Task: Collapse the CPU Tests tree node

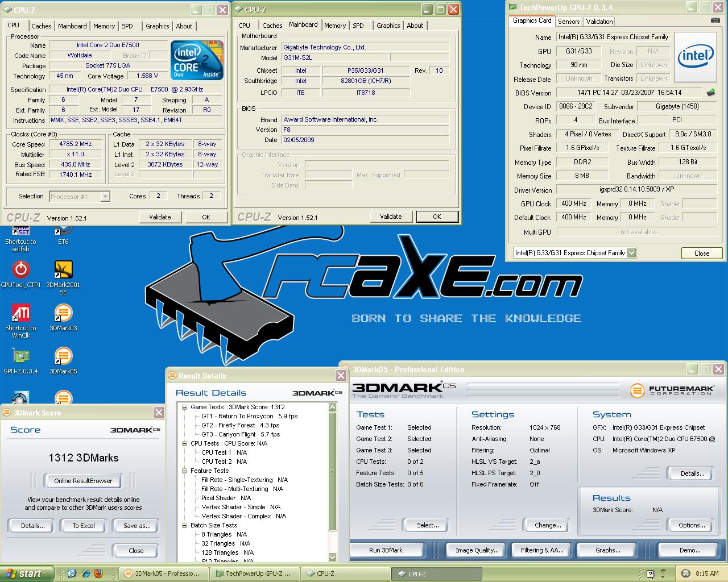Action: point(185,443)
